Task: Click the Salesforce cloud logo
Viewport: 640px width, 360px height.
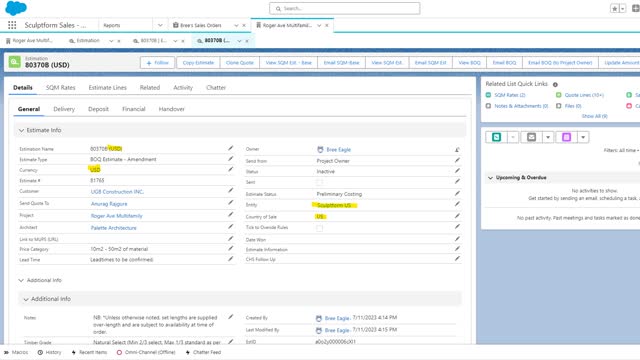Action: tap(16, 8)
